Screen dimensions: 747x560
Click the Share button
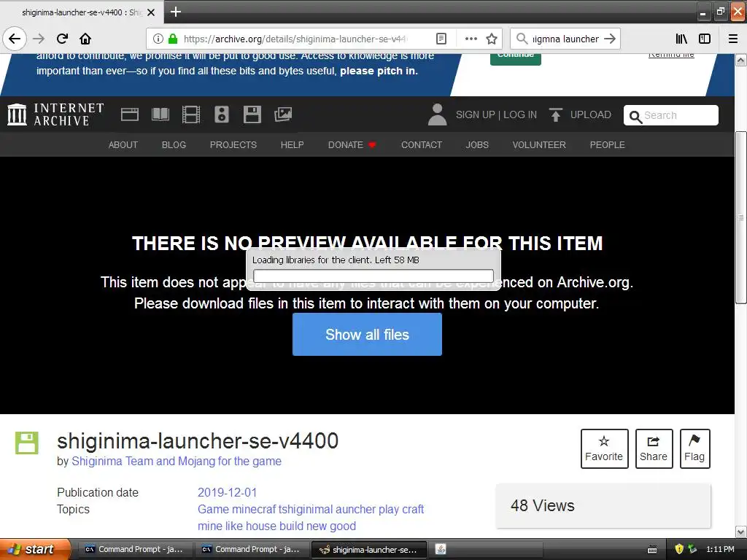pyautogui.click(x=654, y=448)
